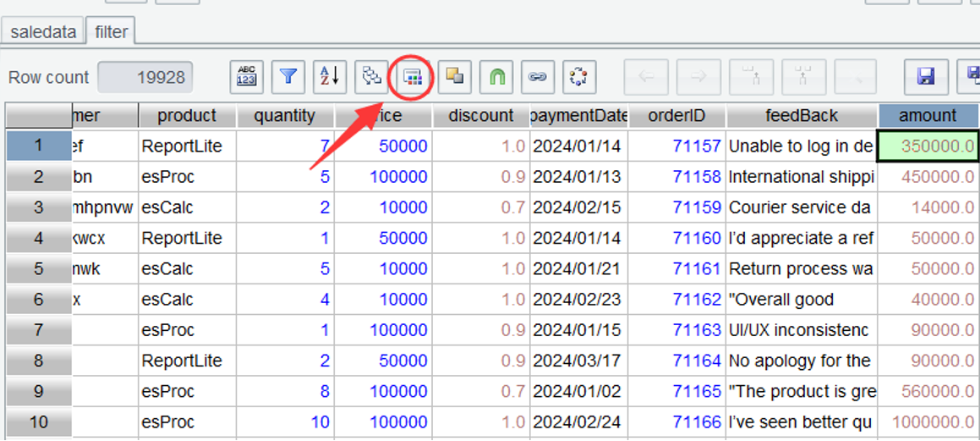Click the quantity column header
Screen dimensions: 980x441
point(284,116)
